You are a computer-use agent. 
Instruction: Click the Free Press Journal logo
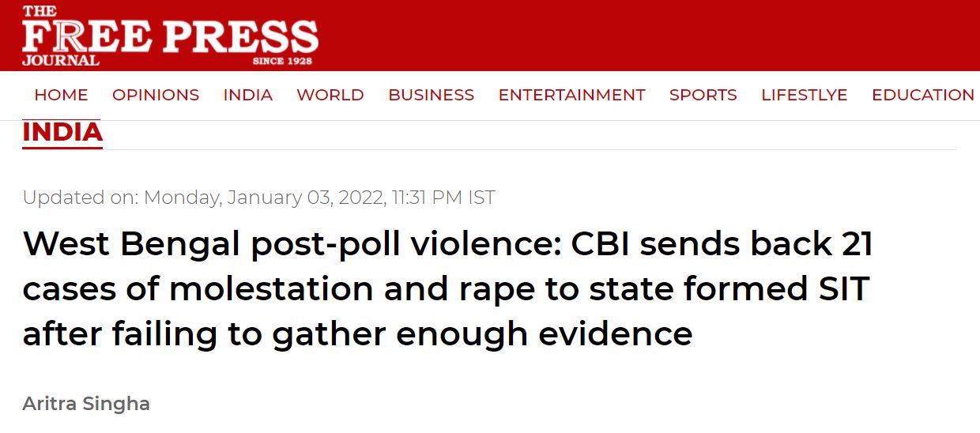tap(170, 36)
